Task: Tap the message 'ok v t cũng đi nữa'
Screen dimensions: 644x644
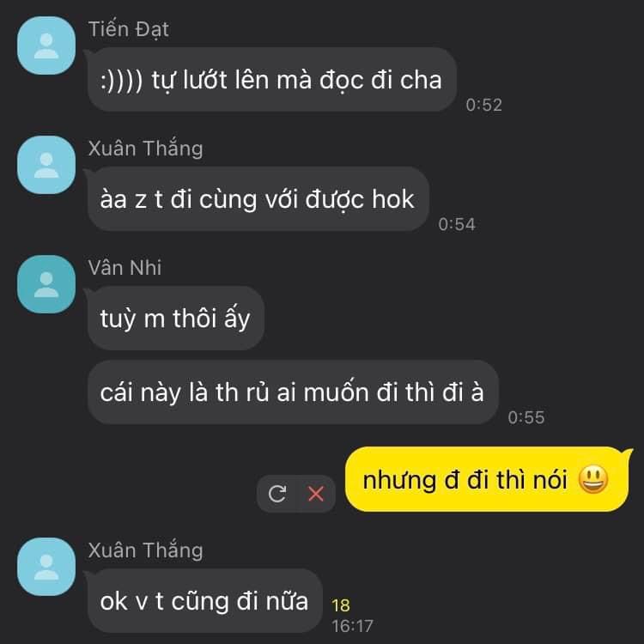Action: tap(205, 600)
